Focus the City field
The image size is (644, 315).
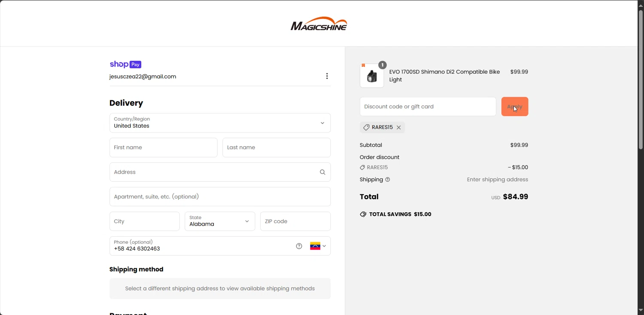(x=144, y=221)
